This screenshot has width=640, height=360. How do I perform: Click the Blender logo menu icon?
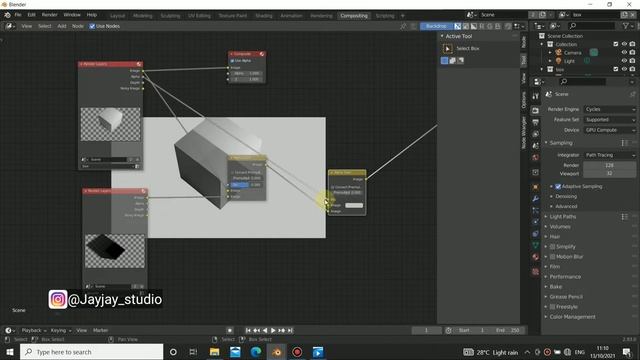pos(7,15)
